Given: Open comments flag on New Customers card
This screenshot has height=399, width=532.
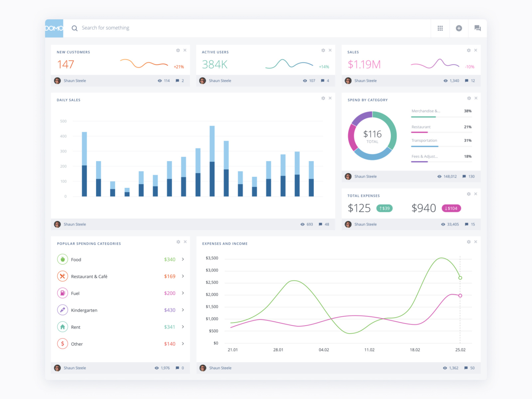Looking at the screenshot, I should point(177,81).
